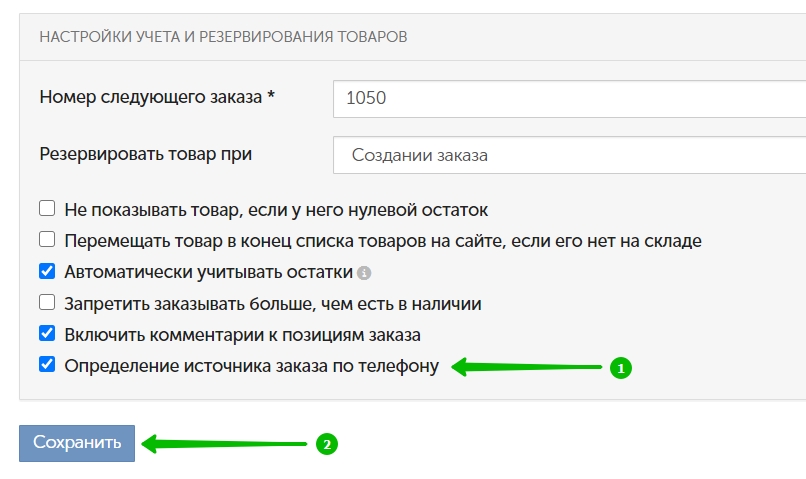
Task: Click label text Определение источника заказа по телефону
Action: pos(251,366)
